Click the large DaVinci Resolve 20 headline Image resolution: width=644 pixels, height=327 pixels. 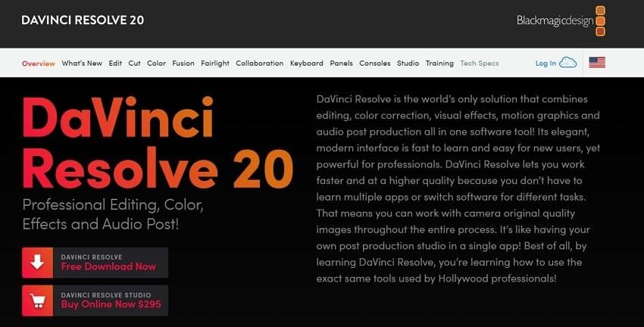[158, 142]
